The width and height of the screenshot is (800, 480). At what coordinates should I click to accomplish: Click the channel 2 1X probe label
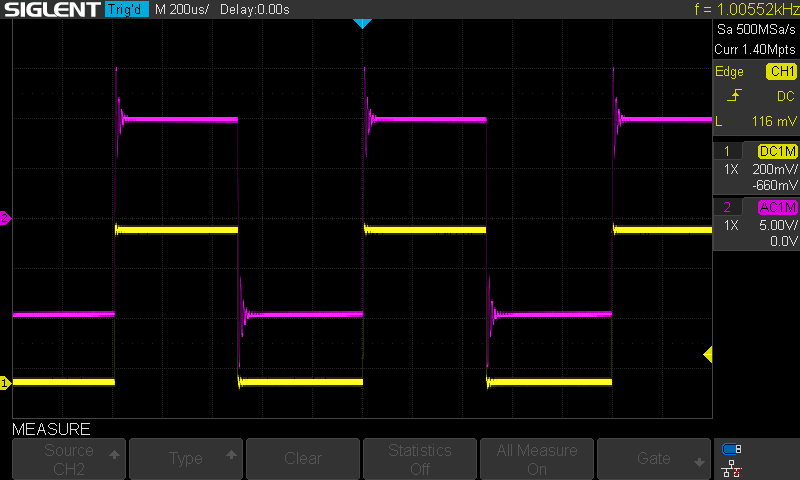[x=731, y=225]
